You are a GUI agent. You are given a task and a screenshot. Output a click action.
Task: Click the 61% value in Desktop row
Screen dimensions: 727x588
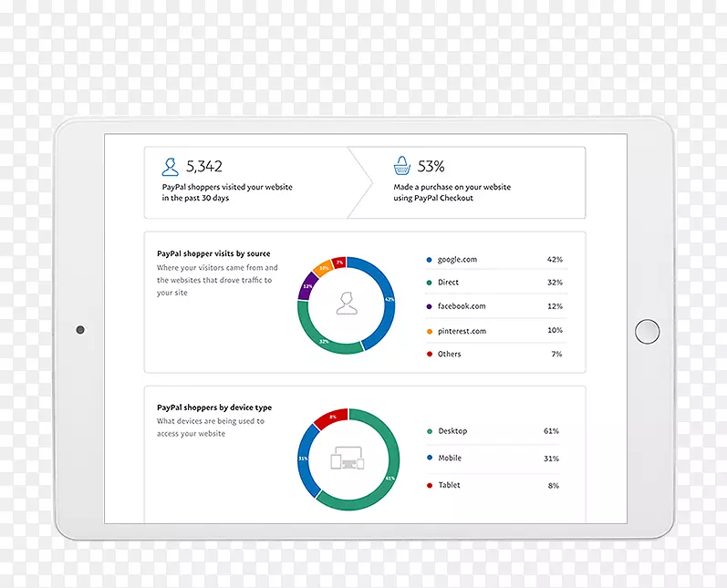pyautogui.click(x=551, y=431)
